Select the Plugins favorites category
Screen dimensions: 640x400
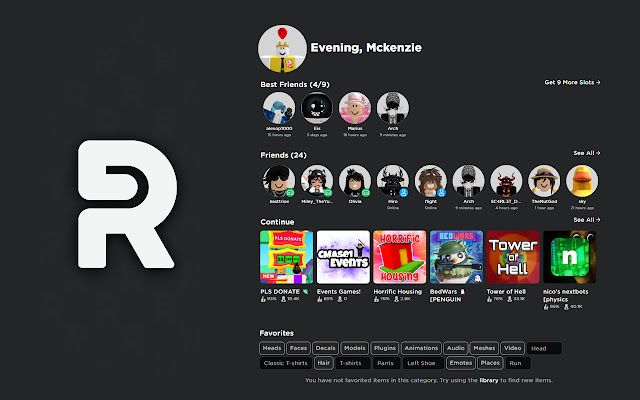pos(384,348)
